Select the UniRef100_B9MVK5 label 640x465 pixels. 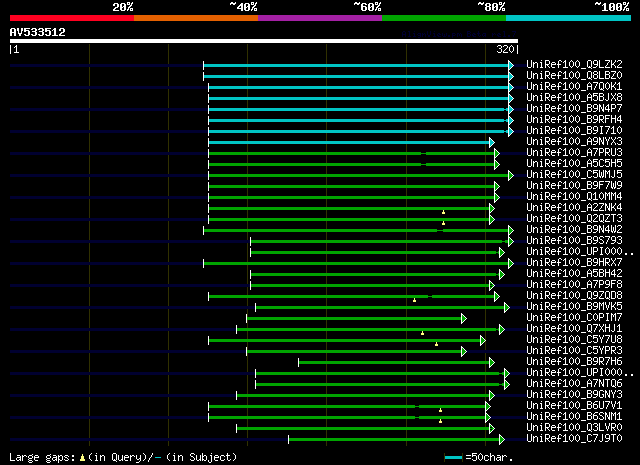coord(574,306)
